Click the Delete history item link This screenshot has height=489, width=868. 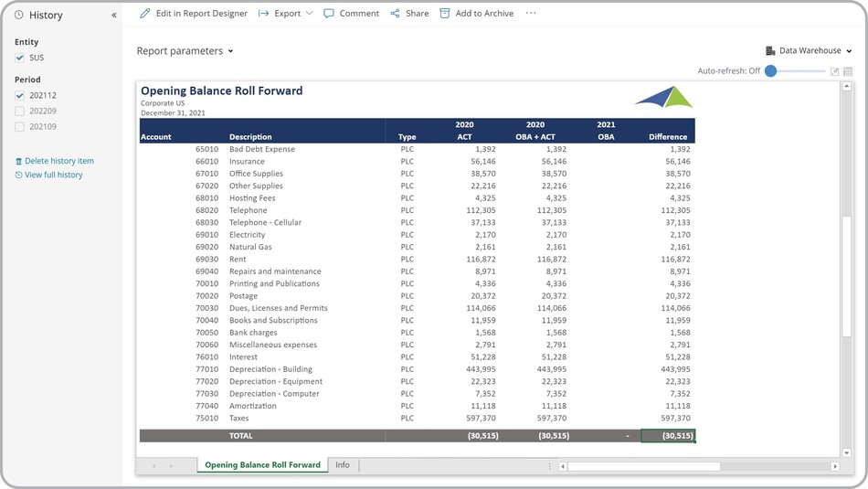(x=58, y=161)
